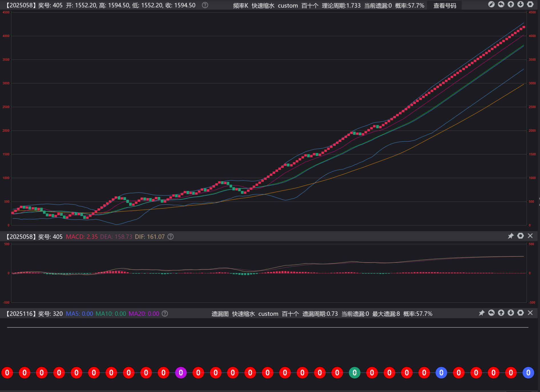Click 高: 1594.50 high value
Viewport: 540px width, 392px height.
click(114, 5)
